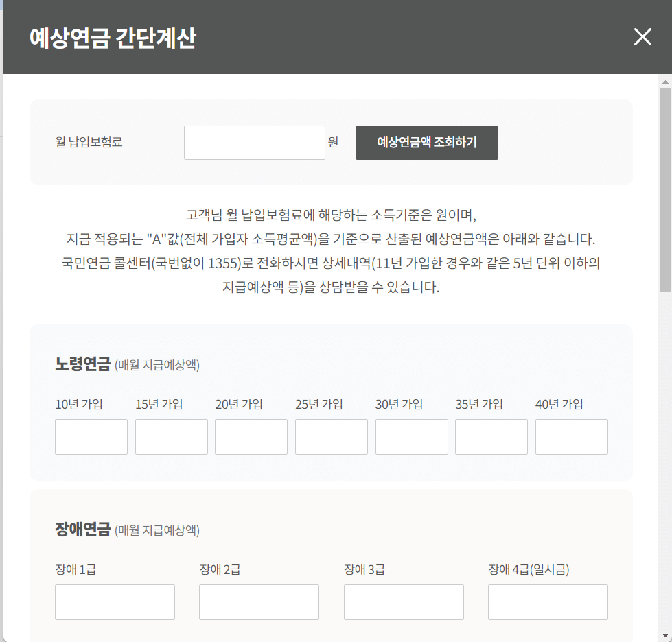Click the 장애 1급 amount field
This screenshot has height=642, width=672.
pyautogui.click(x=115, y=602)
